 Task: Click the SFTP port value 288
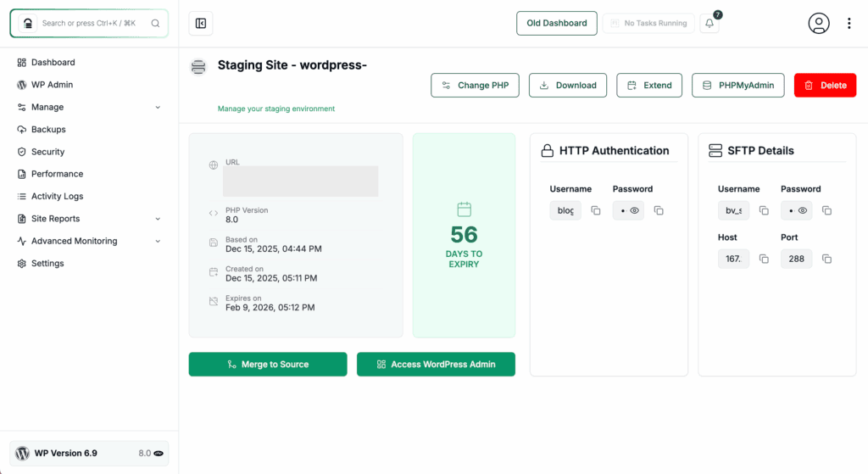(x=797, y=259)
